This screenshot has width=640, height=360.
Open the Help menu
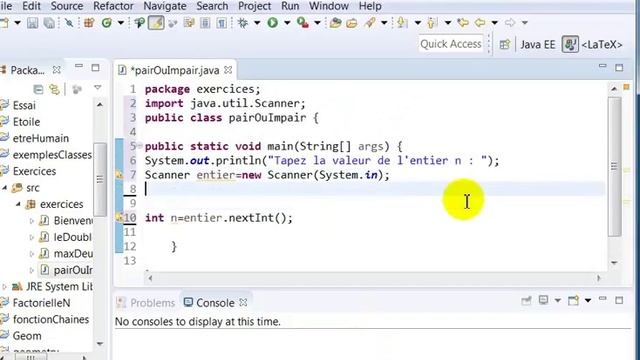click(370, 6)
